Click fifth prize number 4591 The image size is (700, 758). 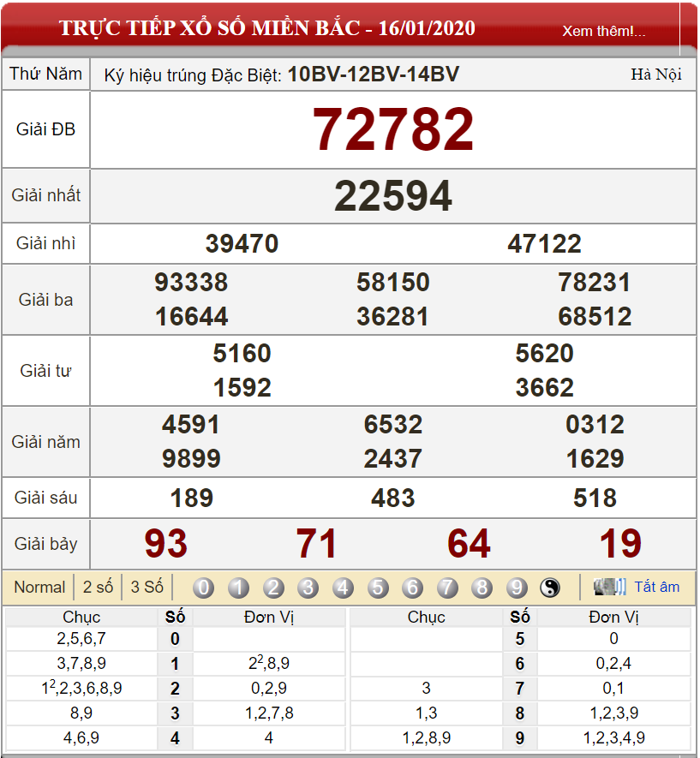coord(191,425)
